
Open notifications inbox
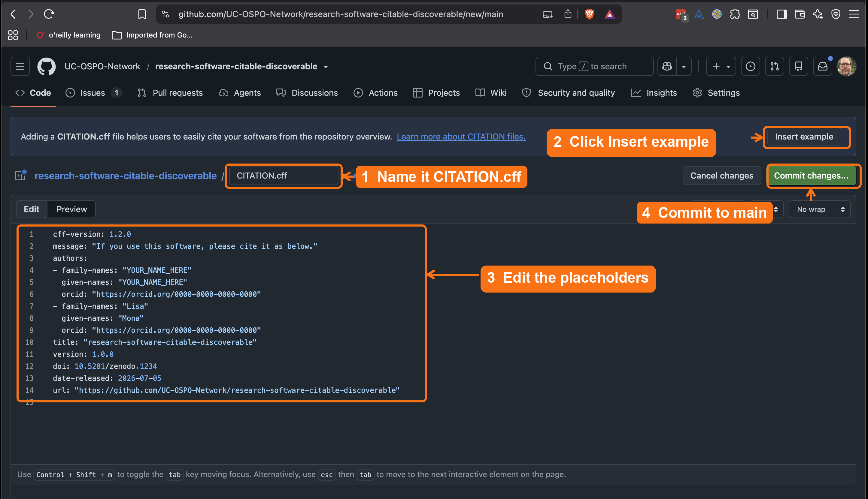point(822,66)
